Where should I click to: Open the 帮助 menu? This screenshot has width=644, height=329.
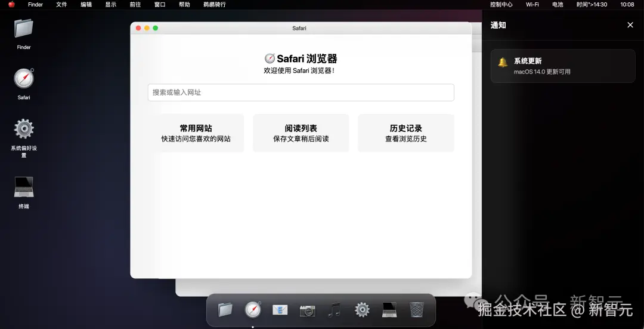click(184, 5)
